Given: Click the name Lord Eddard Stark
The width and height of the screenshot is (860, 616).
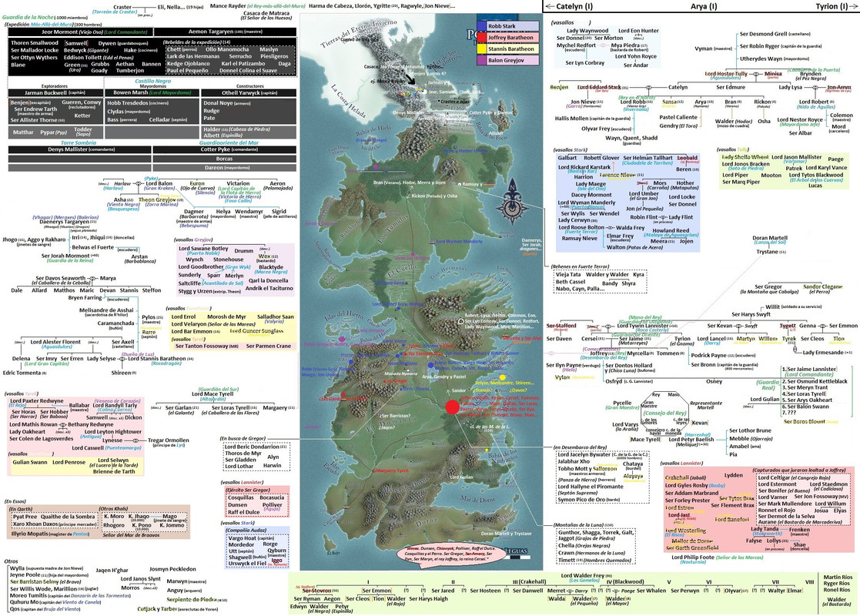Looking at the screenshot, I should coord(599,87).
